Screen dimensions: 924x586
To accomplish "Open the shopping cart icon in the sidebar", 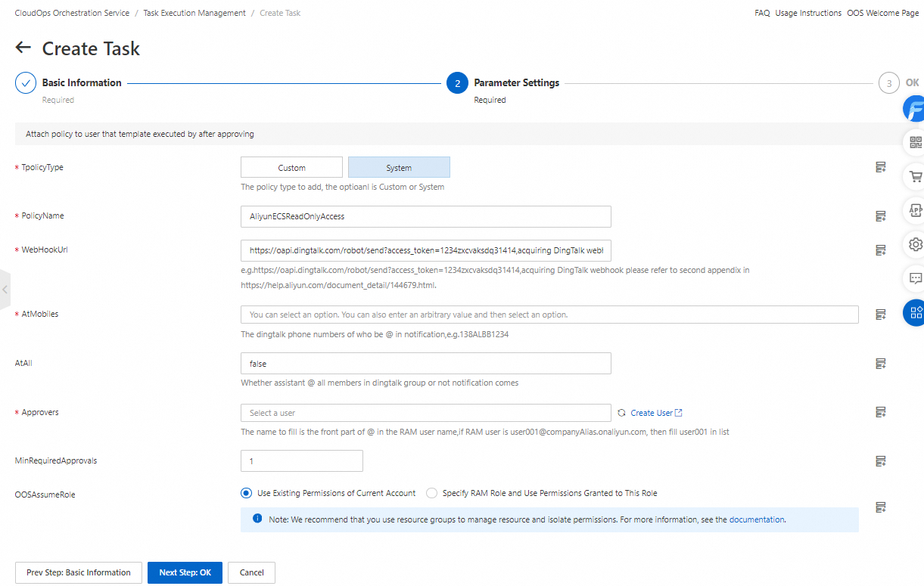I will pyautogui.click(x=915, y=175).
